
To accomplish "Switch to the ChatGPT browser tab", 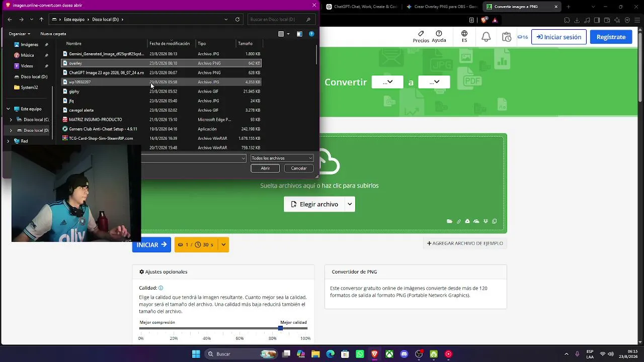I will click(x=362, y=7).
